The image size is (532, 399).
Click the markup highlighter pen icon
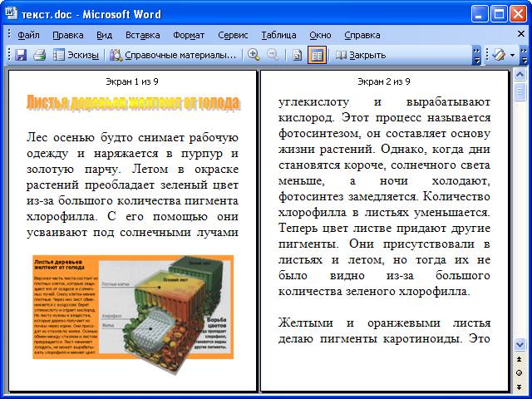pos(499,55)
